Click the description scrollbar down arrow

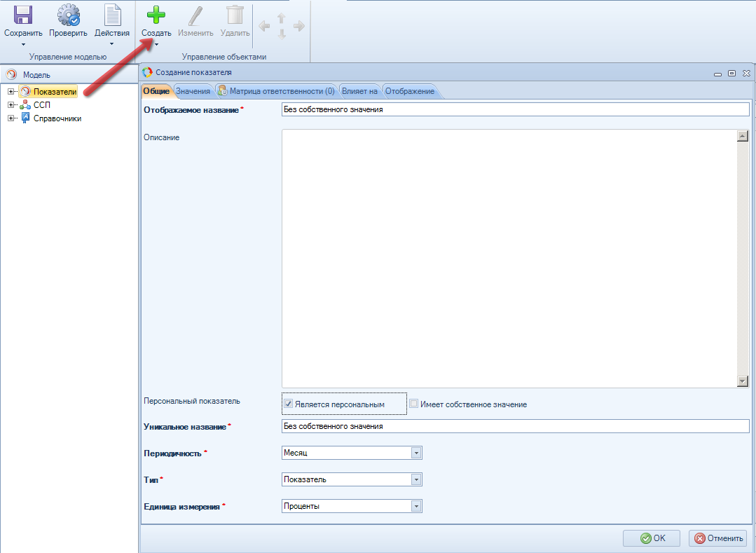pyautogui.click(x=743, y=381)
